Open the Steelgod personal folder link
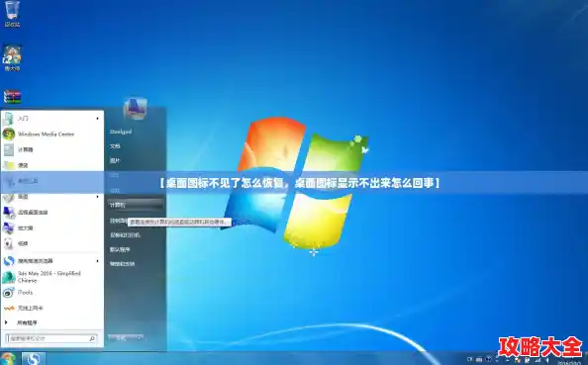 click(121, 132)
